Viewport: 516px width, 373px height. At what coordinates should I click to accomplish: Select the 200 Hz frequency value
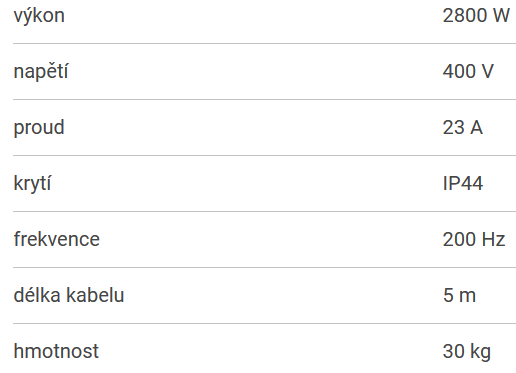(x=474, y=239)
